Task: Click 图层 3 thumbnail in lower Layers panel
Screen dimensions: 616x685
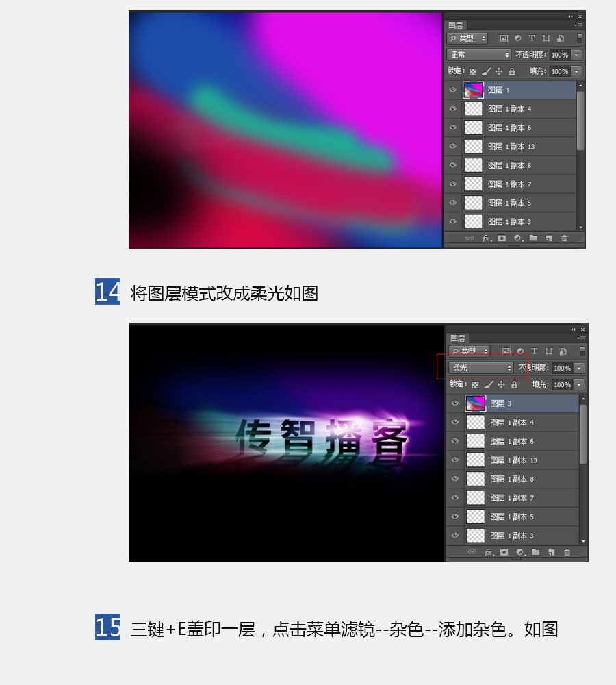Action: [x=476, y=403]
